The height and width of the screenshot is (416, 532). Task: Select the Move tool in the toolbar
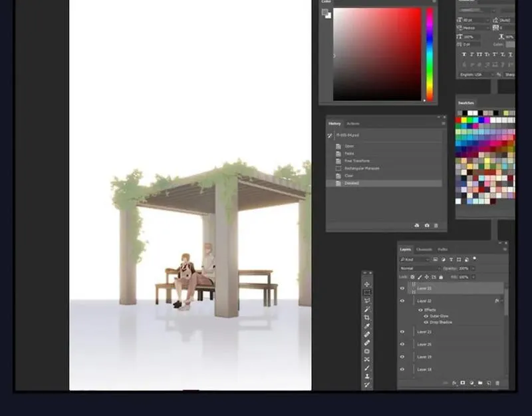367,284
